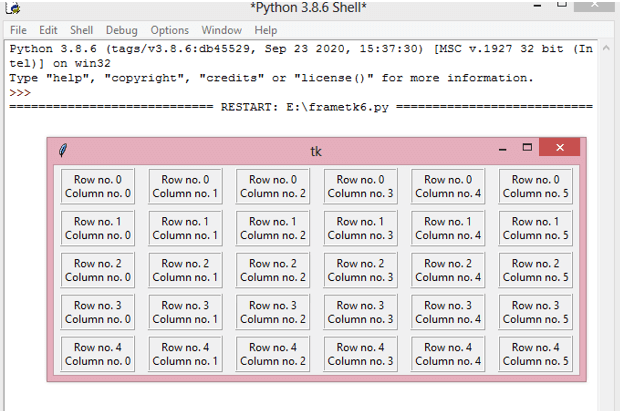620x411 pixels.
Task: Click the tk feather icon in the tk window
Action: (62, 150)
